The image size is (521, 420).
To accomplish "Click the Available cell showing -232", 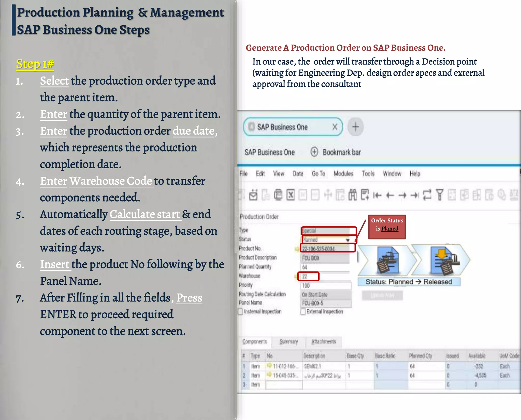I will click(482, 366).
